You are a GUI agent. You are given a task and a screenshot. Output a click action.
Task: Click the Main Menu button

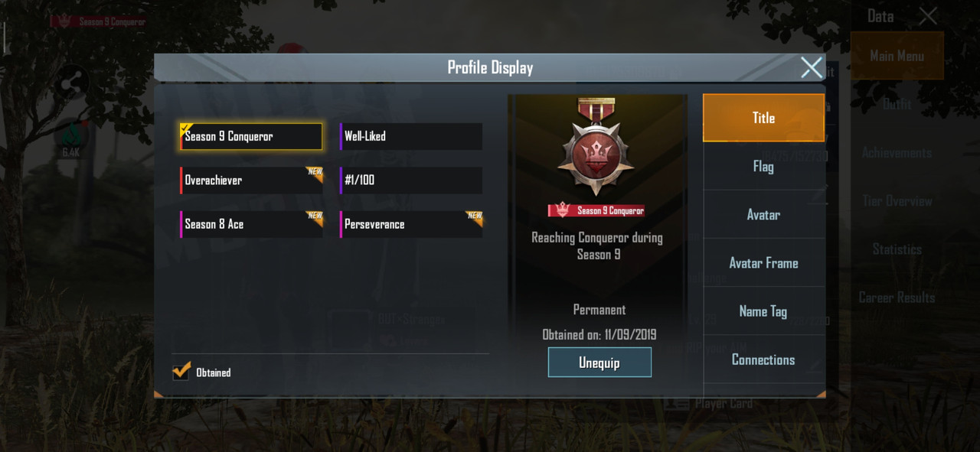897,56
